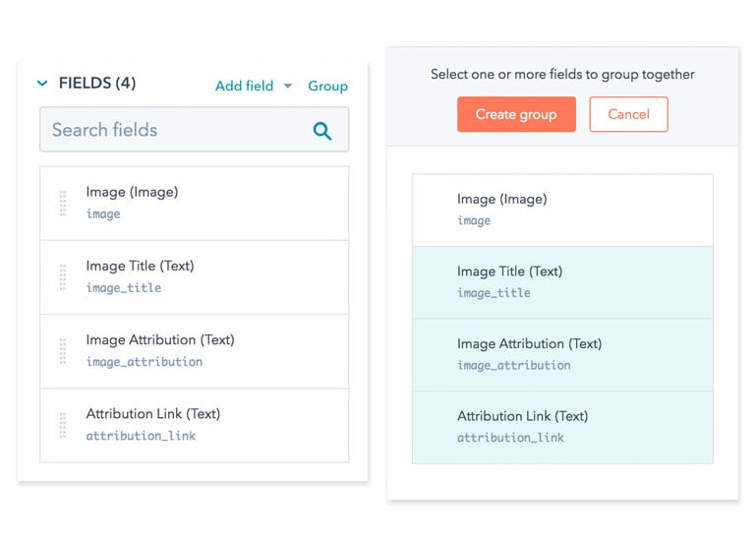The width and height of the screenshot is (756, 542).
Task: Collapse the FIELDS (4) section chevron
Action: (x=42, y=83)
